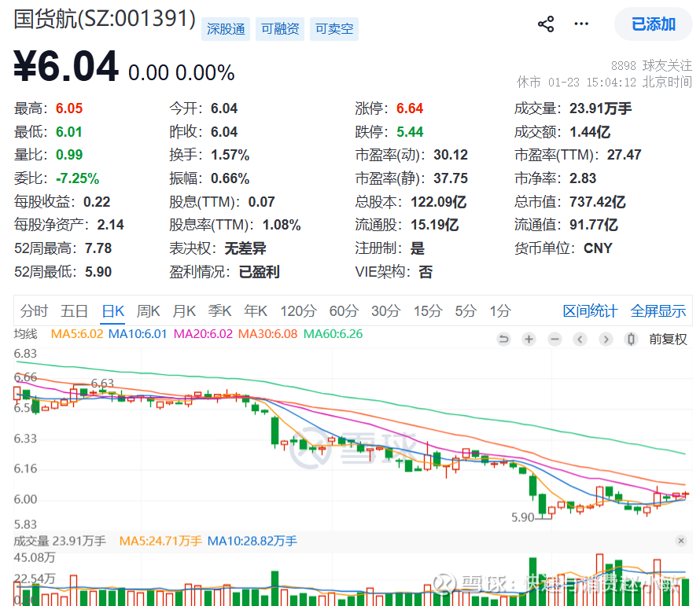Switch to the 五日 chart tab
Screen dimensions: 700x606
tap(74, 310)
